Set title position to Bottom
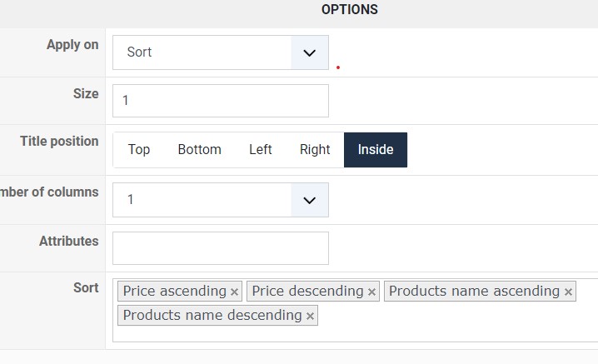Image resolution: width=598 pixels, height=364 pixels. tap(199, 150)
